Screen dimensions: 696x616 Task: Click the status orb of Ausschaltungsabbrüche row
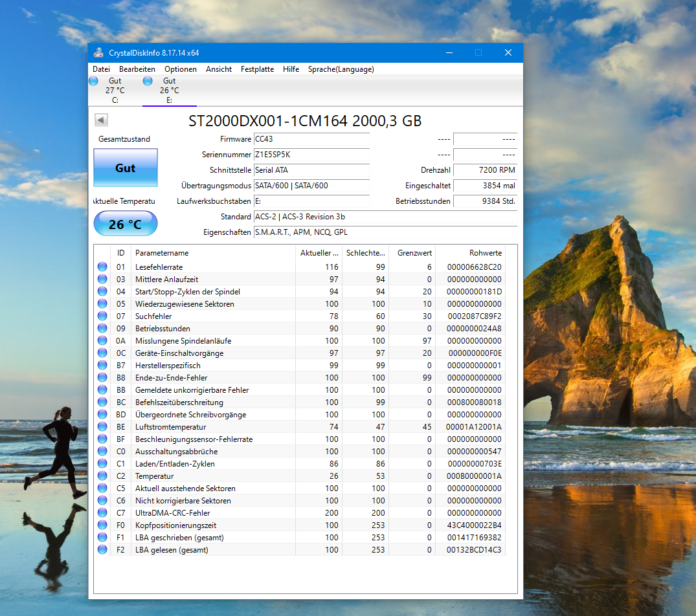(x=102, y=451)
